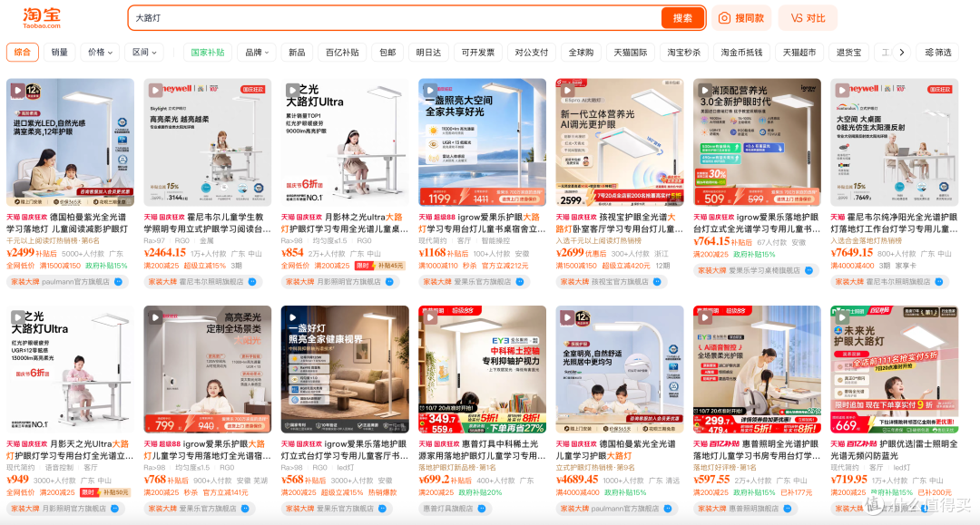Image resolution: width=980 pixels, height=525 pixels.
Task: Play video on the ¥568 igrow lamp thumbnail
Action: click(292, 317)
